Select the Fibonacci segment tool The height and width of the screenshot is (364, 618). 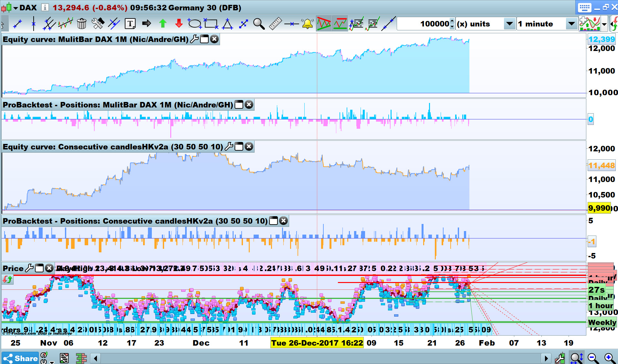click(243, 24)
